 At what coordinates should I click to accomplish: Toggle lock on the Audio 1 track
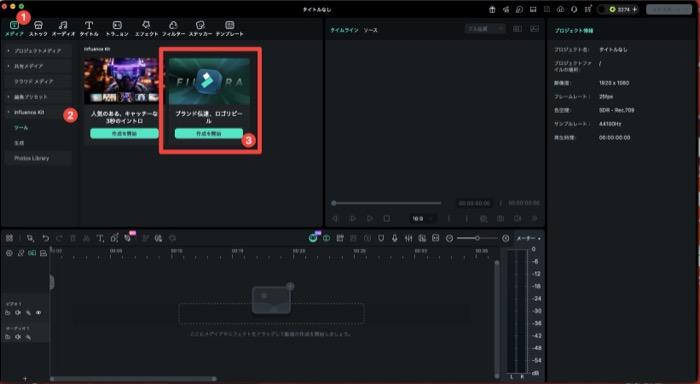tap(8, 337)
